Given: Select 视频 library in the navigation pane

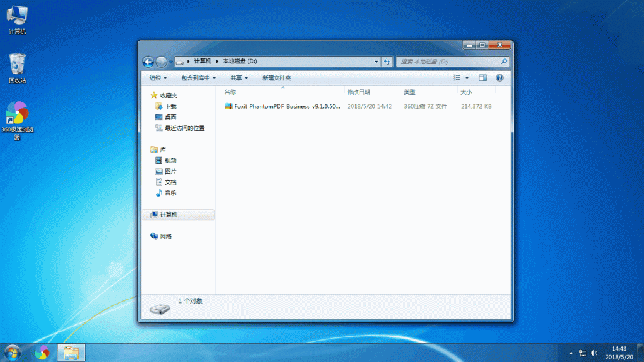Looking at the screenshot, I should 170,160.
